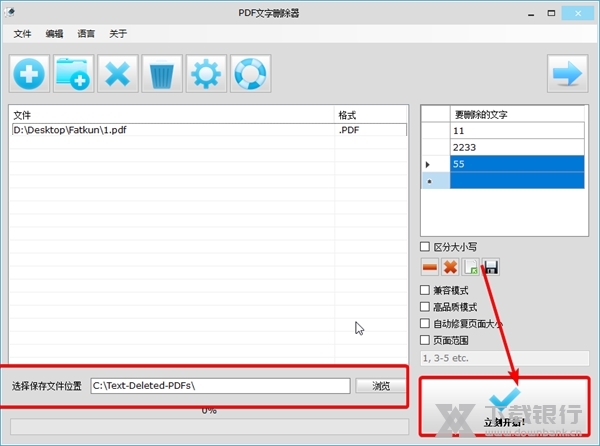600x446 pixels.
Task: Click the empty new-row cell marked with asterisk
Action: pyautogui.click(x=517, y=181)
